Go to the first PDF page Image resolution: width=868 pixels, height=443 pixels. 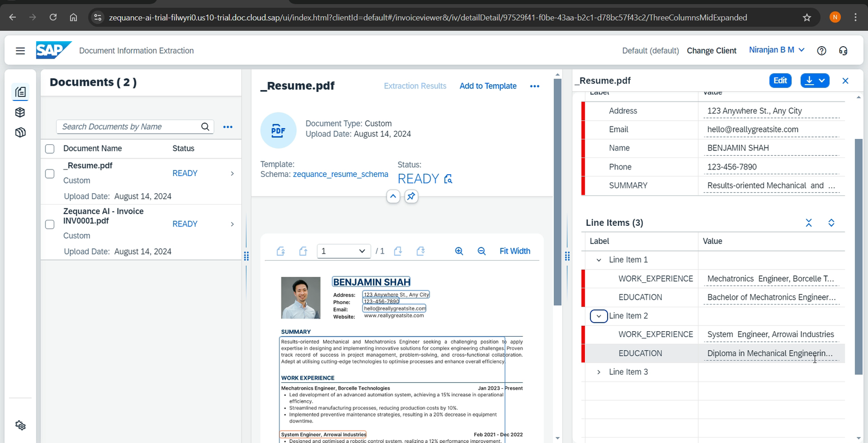click(x=280, y=251)
